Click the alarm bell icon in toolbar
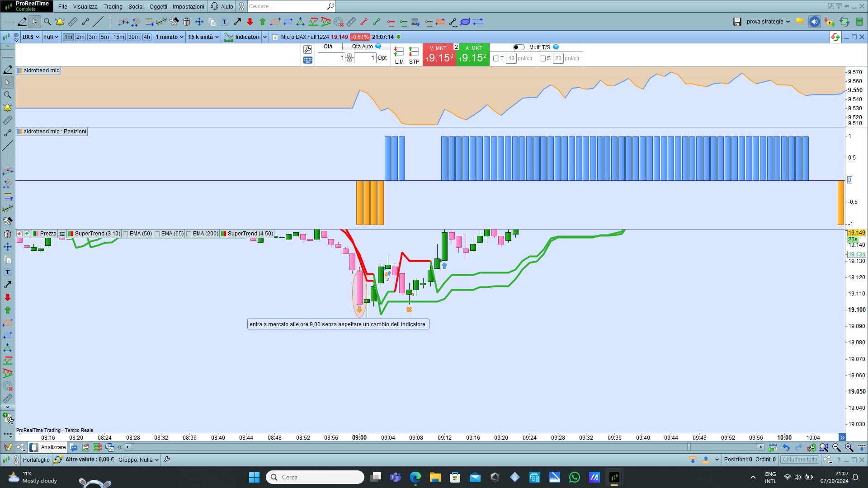Image resolution: width=868 pixels, height=488 pixels. tap(60, 22)
